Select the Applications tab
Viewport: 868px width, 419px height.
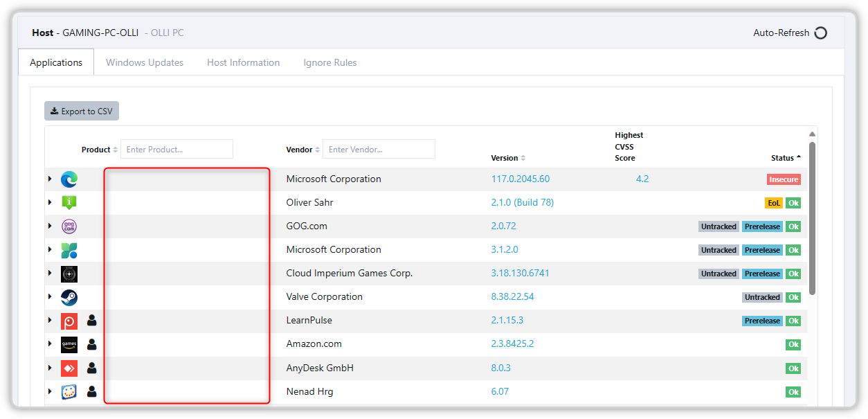(x=56, y=62)
